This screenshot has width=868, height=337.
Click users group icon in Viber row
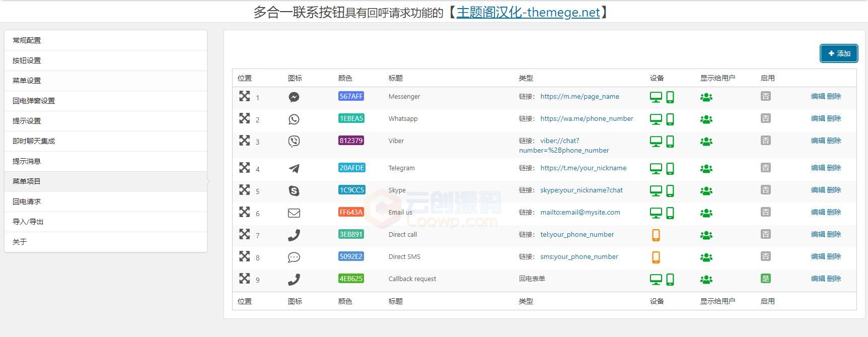(706, 142)
